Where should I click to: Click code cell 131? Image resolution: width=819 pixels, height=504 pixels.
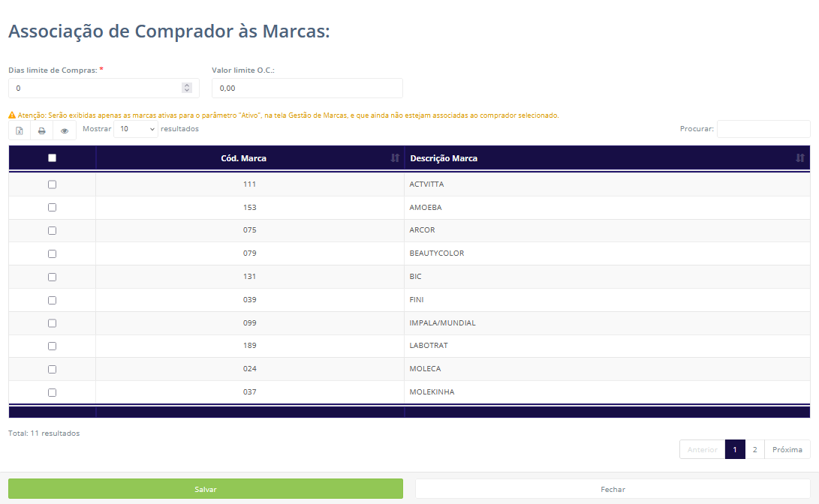click(250, 277)
